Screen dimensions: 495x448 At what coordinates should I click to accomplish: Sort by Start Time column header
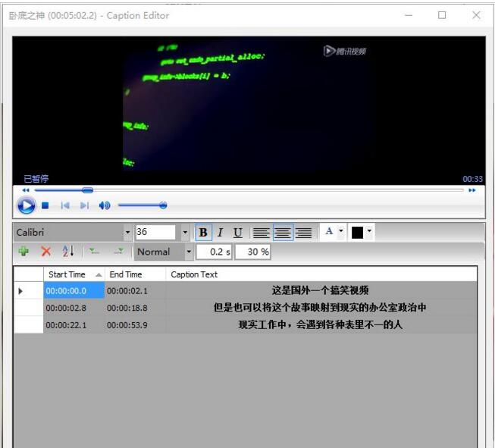pos(74,274)
